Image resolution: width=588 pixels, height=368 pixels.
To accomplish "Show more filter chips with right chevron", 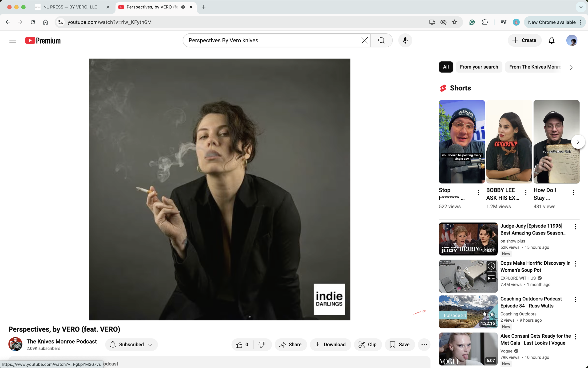I will pyautogui.click(x=571, y=67).
